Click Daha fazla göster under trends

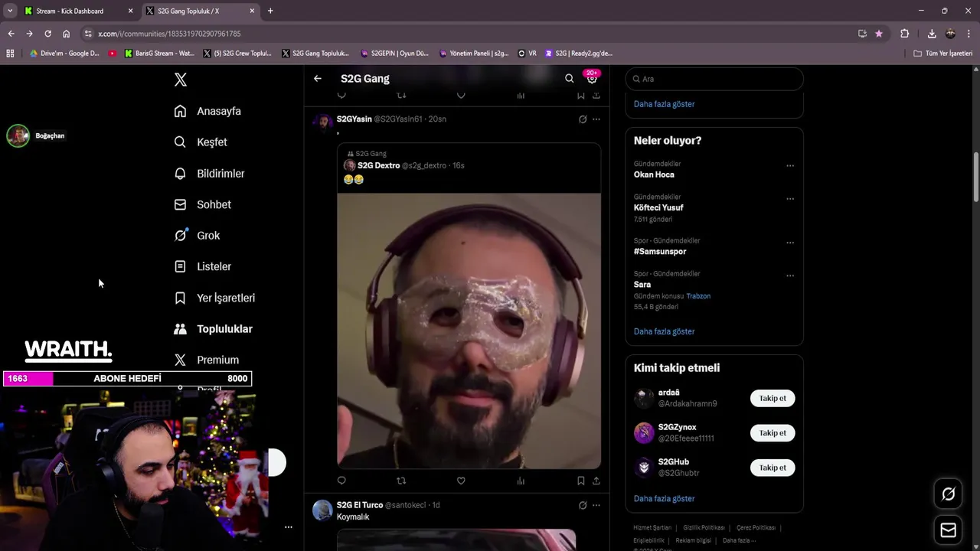tap(664, 331)
